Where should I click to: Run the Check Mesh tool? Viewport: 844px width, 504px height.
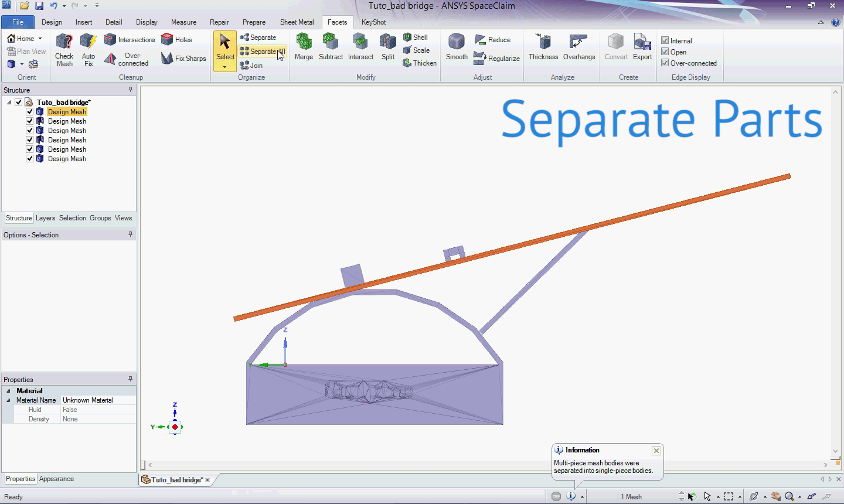64,50
